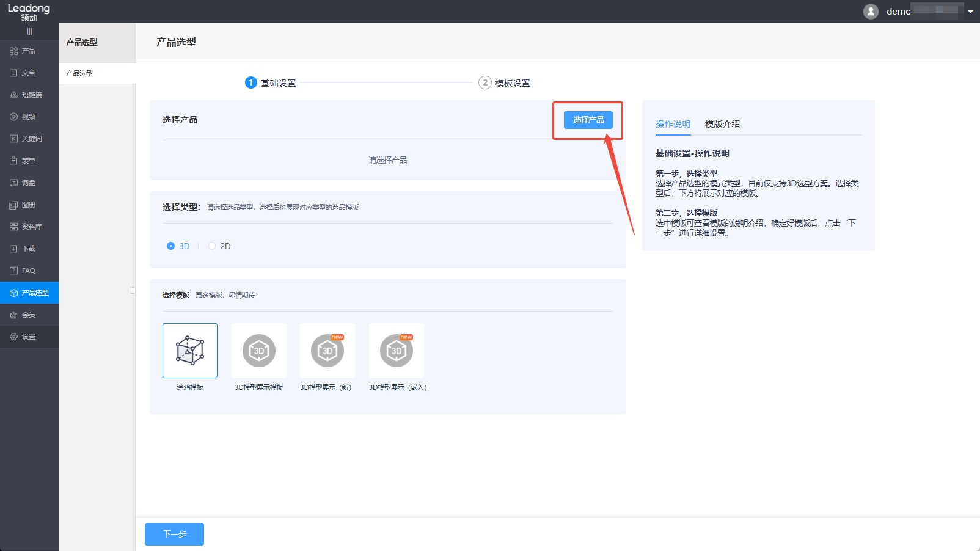Click the 下载 download icon in sidebar
The height and width of the screenshot is (551, 980).
(13, 249)
